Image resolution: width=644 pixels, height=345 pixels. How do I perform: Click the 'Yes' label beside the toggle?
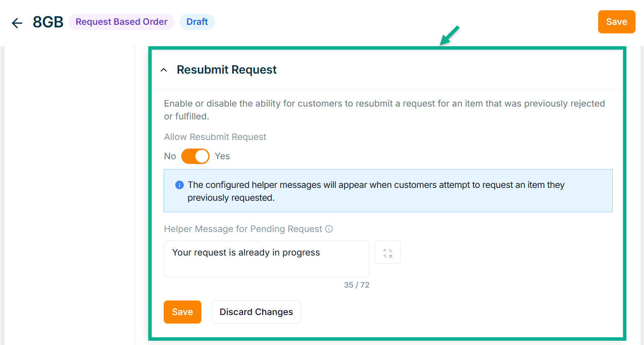click(222, 156)
